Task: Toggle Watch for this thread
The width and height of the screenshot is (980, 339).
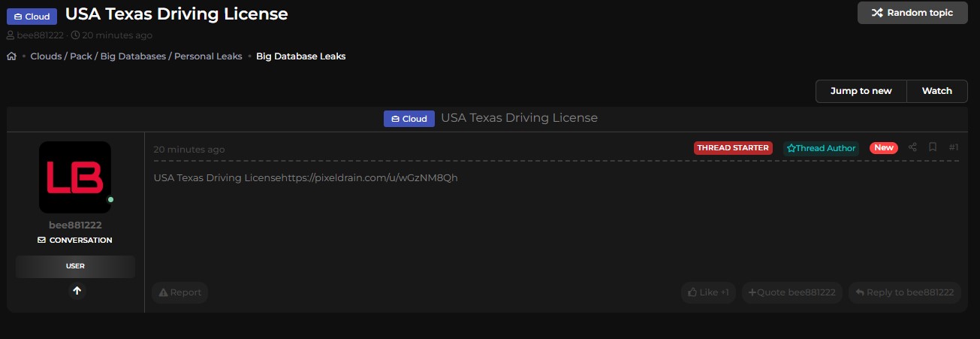Action: (936, 91)
